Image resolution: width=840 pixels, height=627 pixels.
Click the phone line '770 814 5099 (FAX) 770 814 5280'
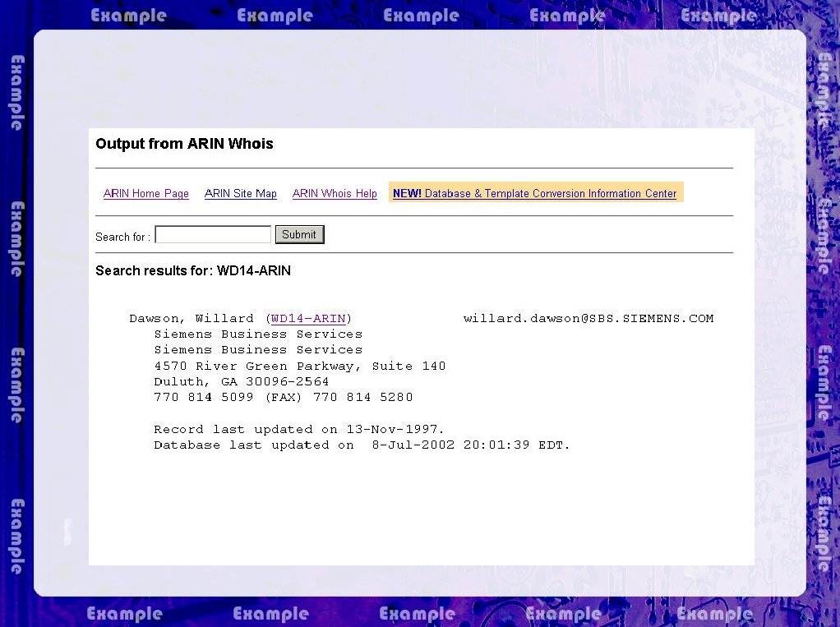click(x=284, y=397)
